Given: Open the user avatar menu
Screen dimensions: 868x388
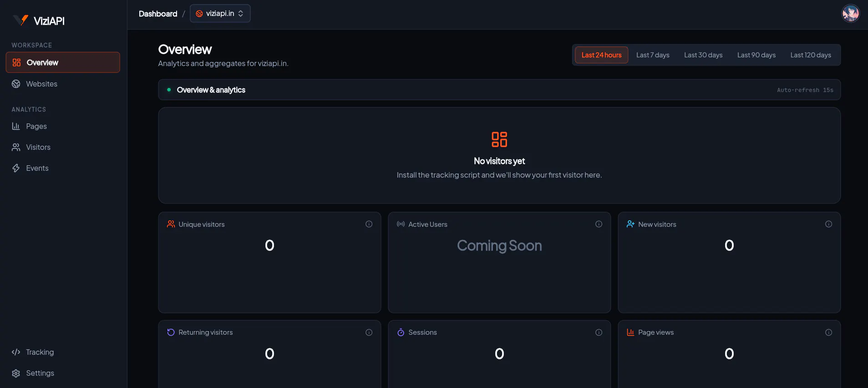Looking at the screenshot, I should [850, 14].
